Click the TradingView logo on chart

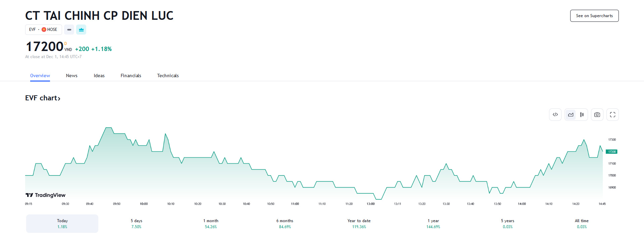click(46, 195)
